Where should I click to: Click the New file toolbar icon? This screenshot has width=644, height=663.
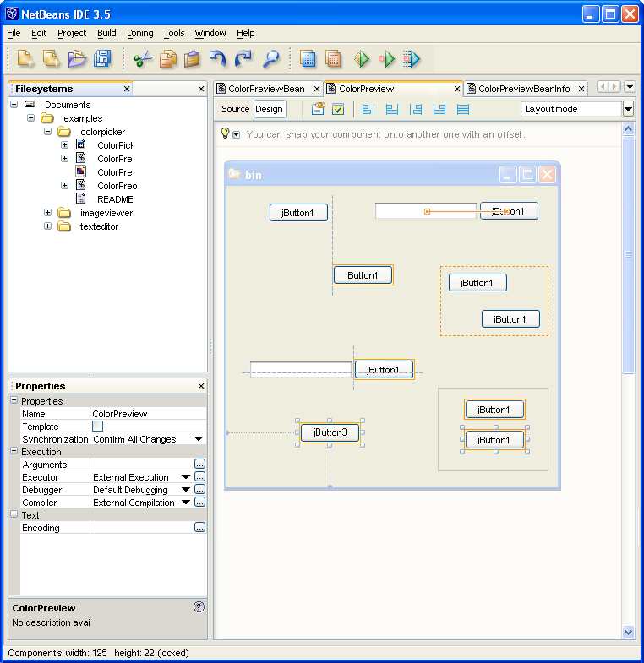click(x=25, y=58)
